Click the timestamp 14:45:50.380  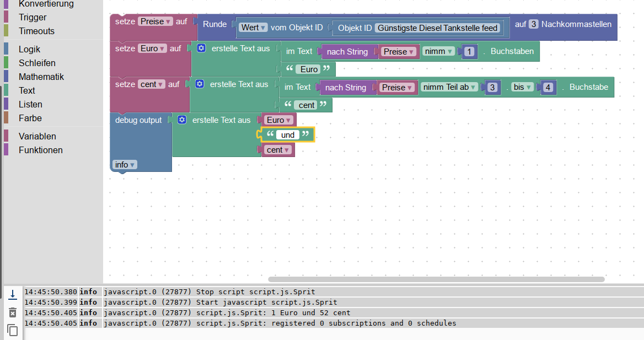click(51, 292)
